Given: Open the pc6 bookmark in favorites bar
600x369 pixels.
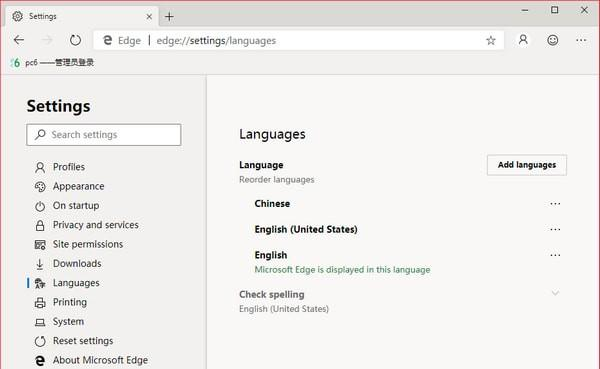Looking at the screenshot, I should pyautogui.click(x=52, y=62).
